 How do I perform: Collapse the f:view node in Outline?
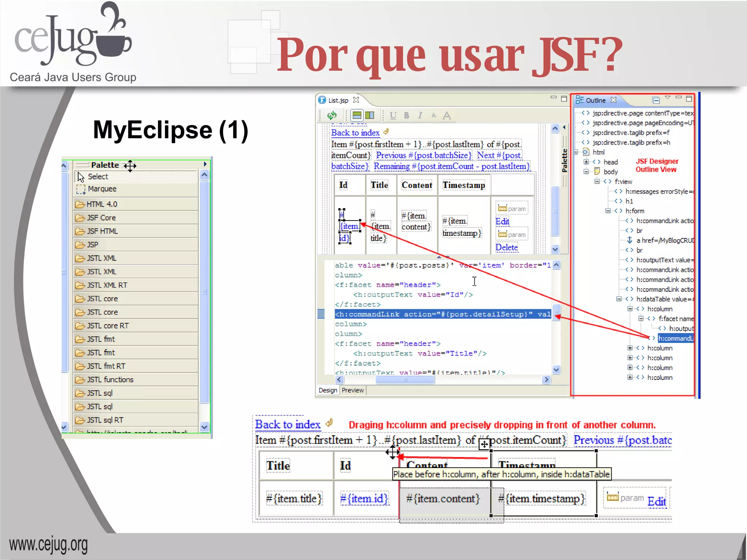(x=597, y=182)
